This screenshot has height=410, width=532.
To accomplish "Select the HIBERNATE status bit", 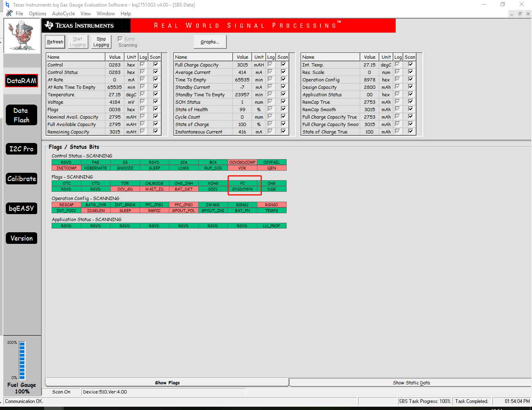I will coord(96,168).
